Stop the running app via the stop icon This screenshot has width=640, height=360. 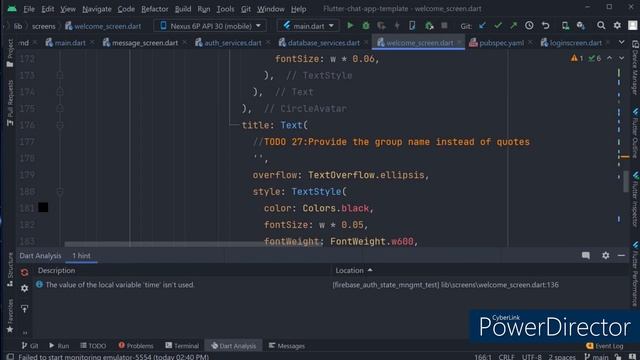click(444, 26)
